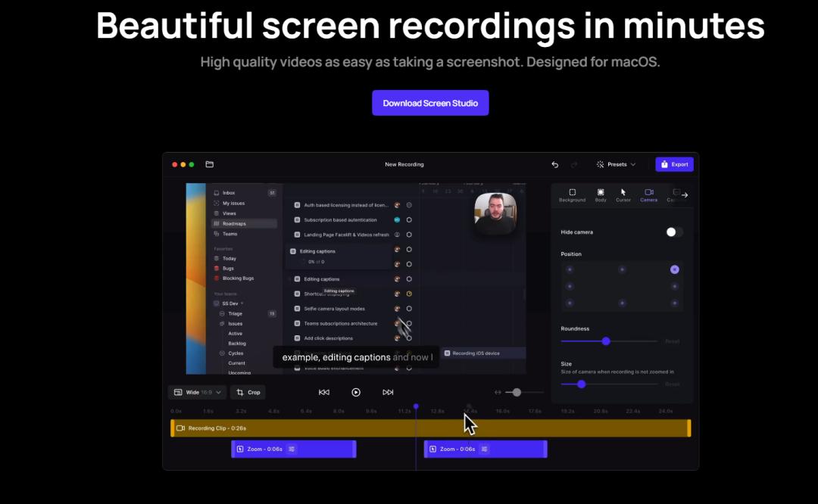Viewport: 818px width, 504px height.
Task: Open the Cursor settings panel
Action: (623, 193)
